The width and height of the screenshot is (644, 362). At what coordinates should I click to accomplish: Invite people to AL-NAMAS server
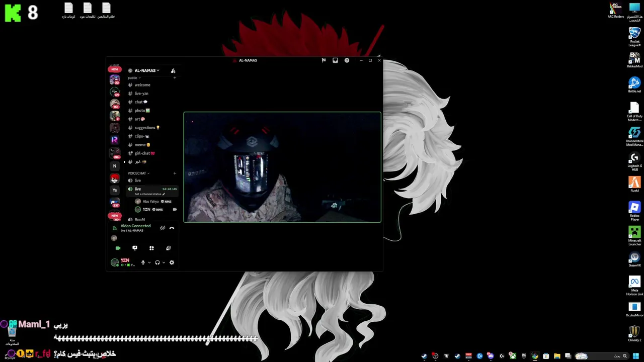click(173, 71)
